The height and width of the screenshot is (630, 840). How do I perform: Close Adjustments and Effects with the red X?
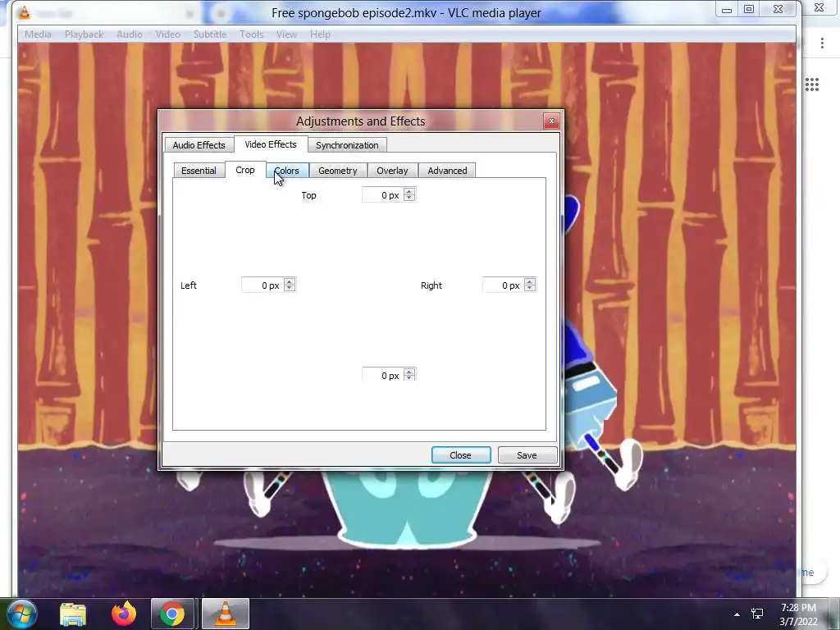(x=551, y=121)
